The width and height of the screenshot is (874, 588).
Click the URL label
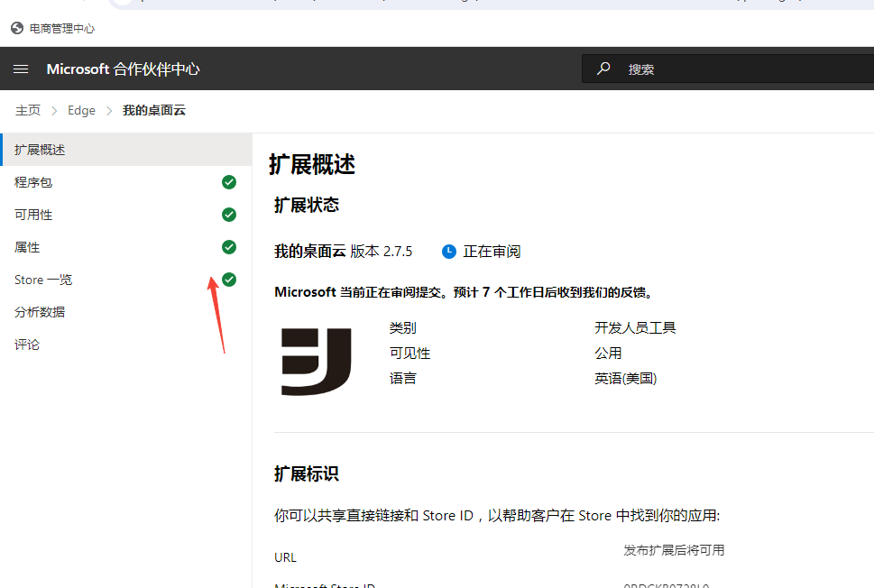[x=285, y=557]
